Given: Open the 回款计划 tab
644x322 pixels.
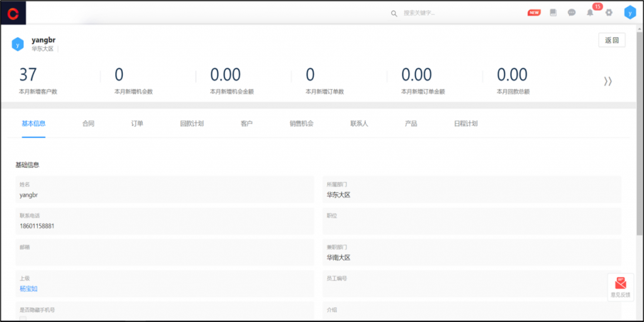Looking at the screenshot, I should [192, 124].
